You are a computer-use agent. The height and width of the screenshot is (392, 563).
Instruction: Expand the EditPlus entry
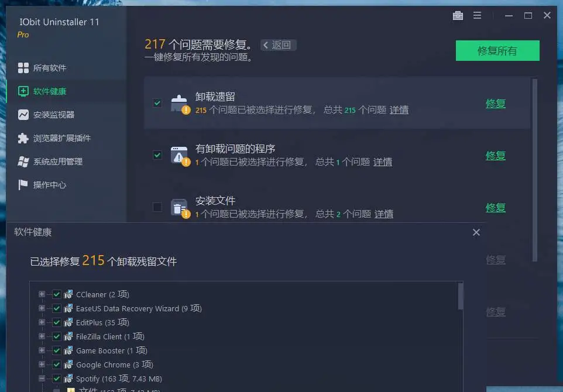(x=41, y=322)
